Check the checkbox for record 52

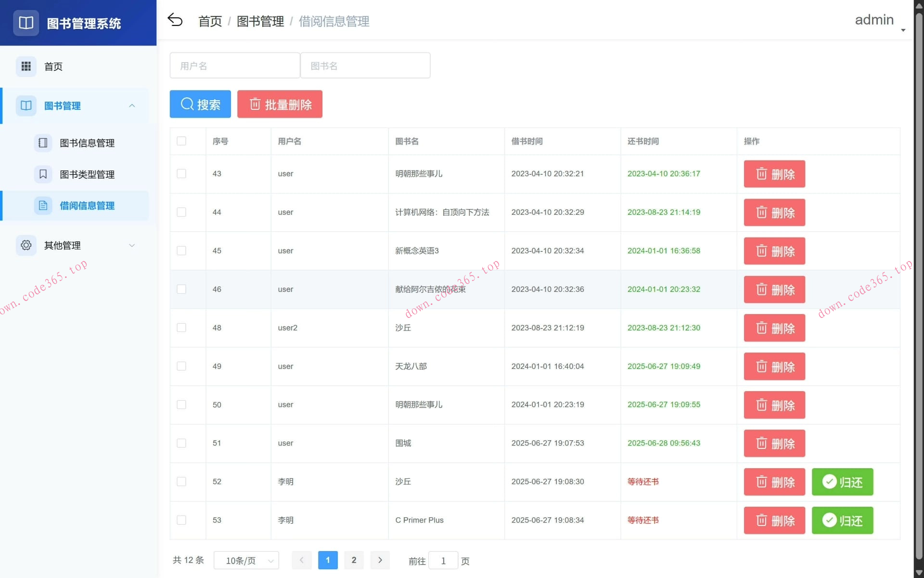click(x=181, y=482)
